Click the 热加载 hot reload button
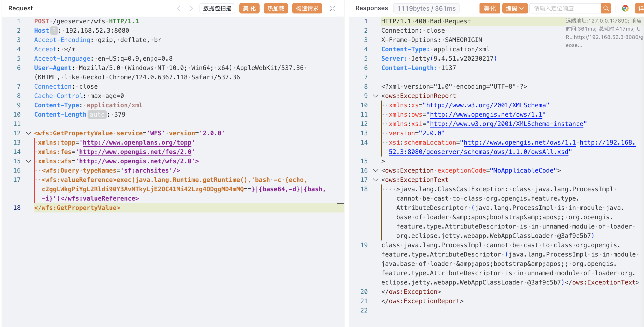Viewport: 644px width, 327px height. 276,8
